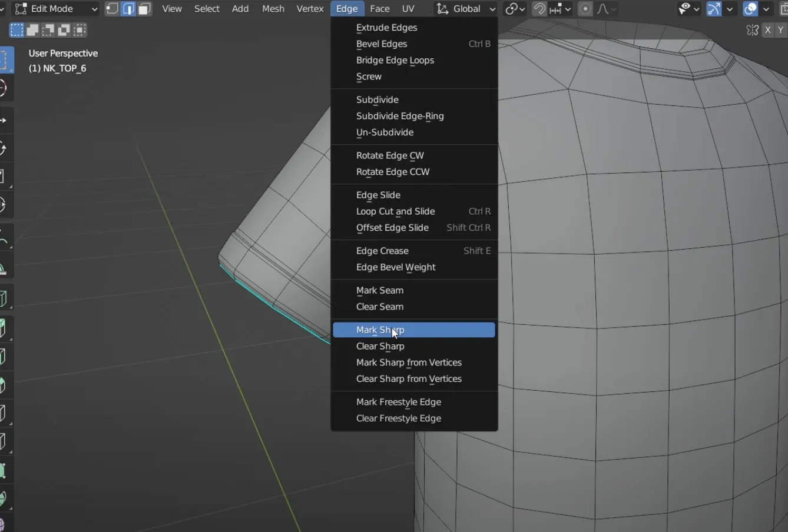The image size is (788, 532).
Task: Choose Edge Crease menu entry
Action: click(x=414, y=251)
